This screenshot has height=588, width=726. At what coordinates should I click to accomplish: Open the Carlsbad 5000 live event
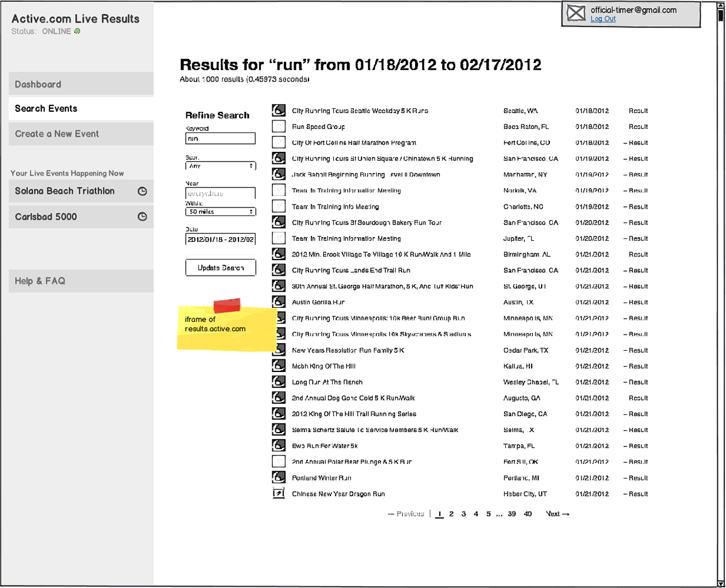pyautogui.click(x=81, y=217)
